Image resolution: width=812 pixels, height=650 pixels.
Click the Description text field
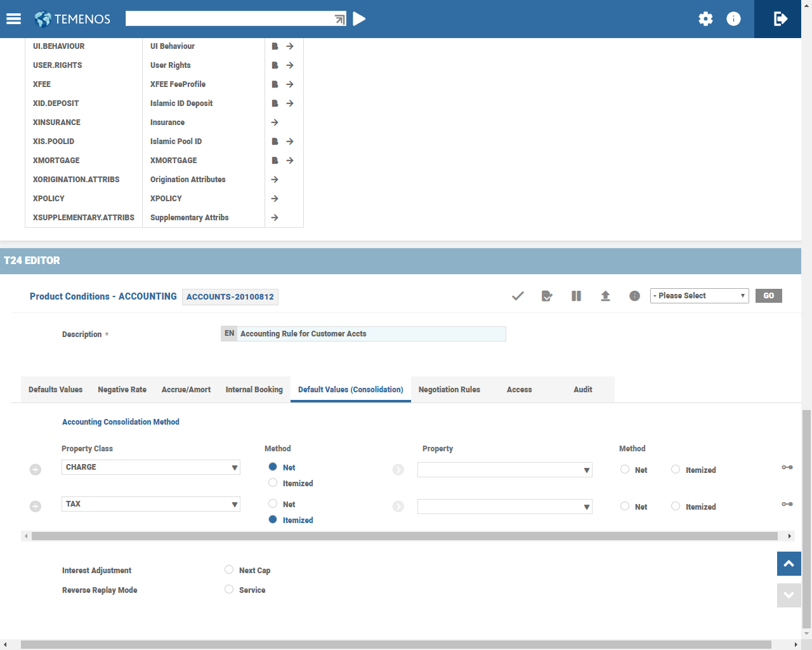(x=371, y=334)
